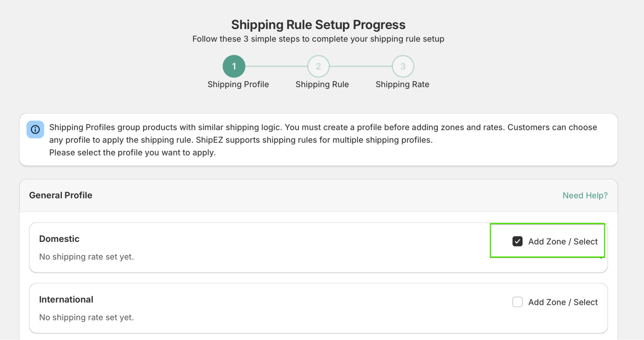Screen dimensions: 644x340
Task: Go to the Shipping Profile step label
Action: point(238,85)
